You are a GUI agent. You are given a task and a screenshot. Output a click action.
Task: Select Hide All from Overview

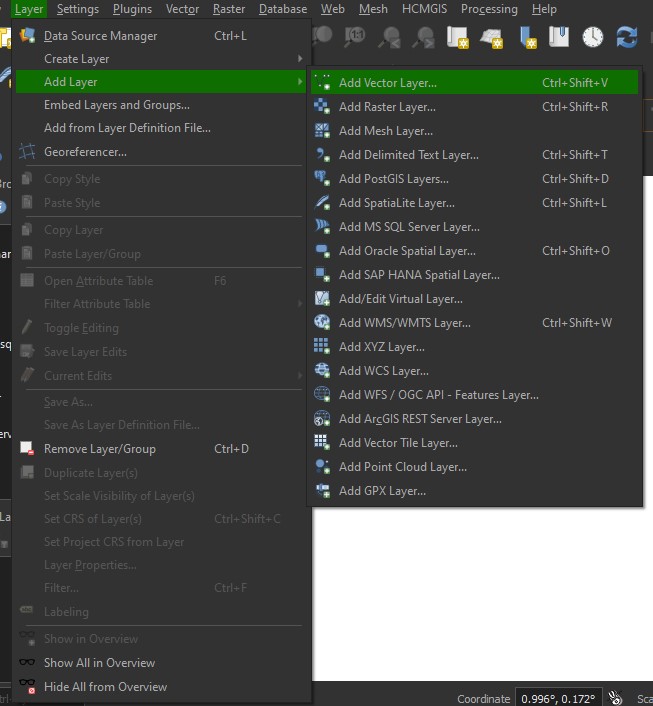(x=161, y=687)
